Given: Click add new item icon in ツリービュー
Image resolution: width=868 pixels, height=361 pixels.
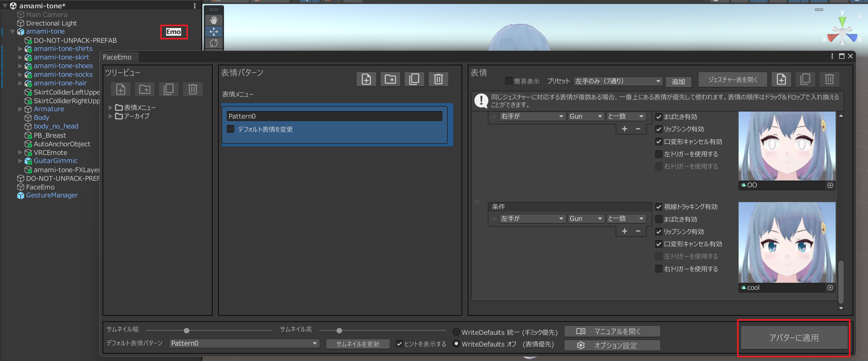Looking at the screenshot, I should click(120, 89).
